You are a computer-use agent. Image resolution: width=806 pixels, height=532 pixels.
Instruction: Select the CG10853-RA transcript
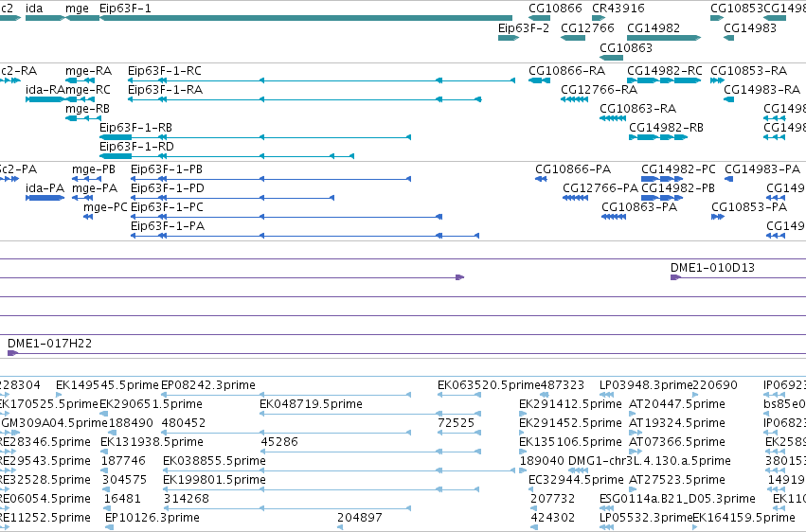click(717, 80)
